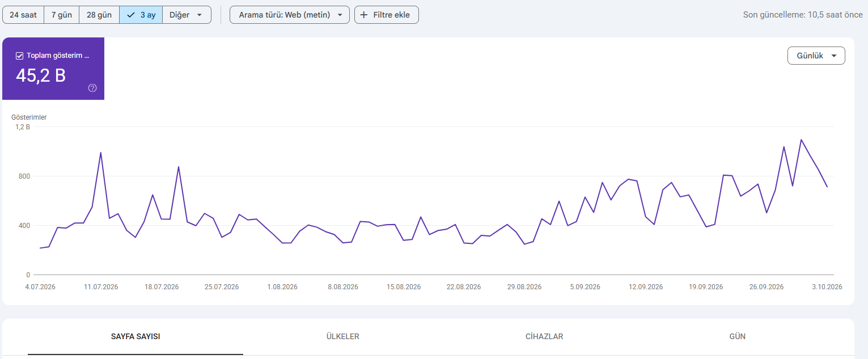The height and width of the screenshot is (359, 868).
Task: Select the 28 gün date range
Action: (99, 15)
